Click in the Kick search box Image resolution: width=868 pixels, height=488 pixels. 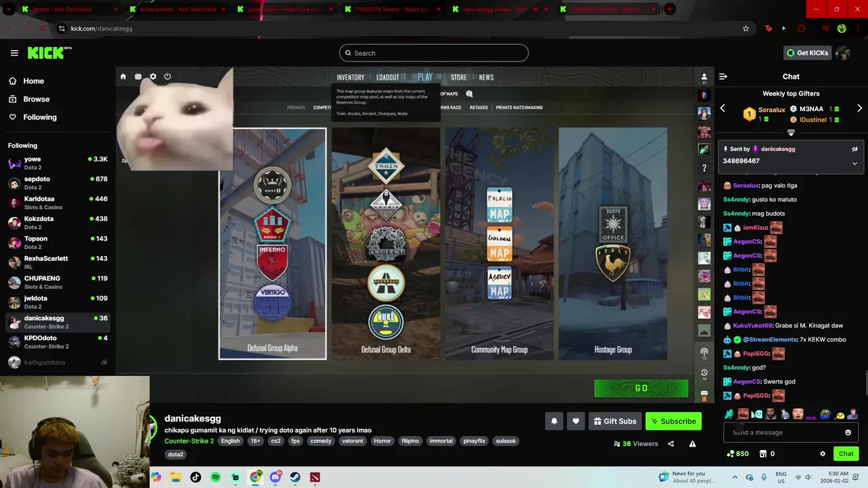434,53
